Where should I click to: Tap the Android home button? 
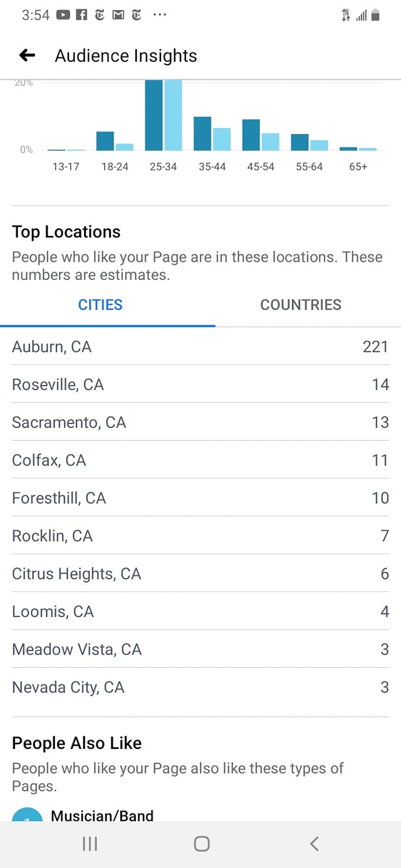point(201,844)
